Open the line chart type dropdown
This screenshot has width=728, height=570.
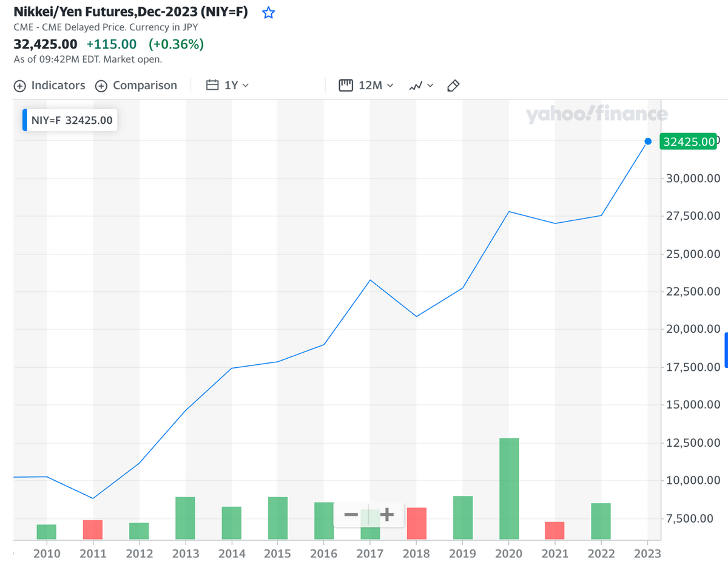click(422, 86)
